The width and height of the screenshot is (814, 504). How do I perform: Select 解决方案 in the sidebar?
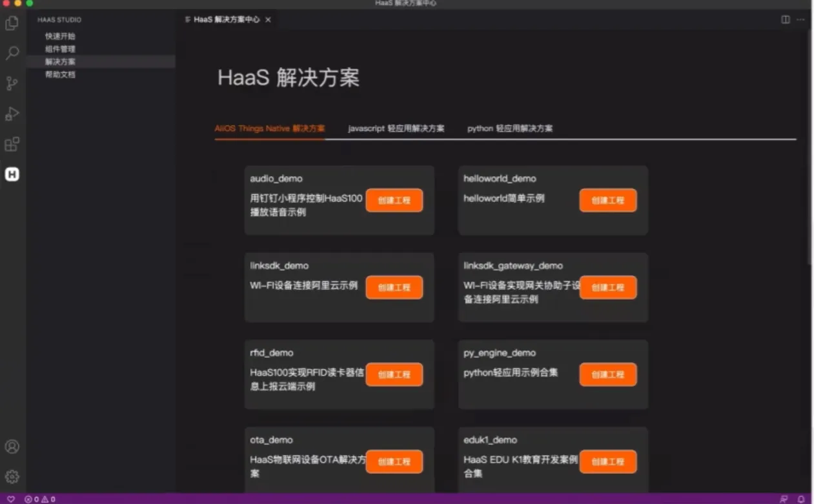coord(60,62)
